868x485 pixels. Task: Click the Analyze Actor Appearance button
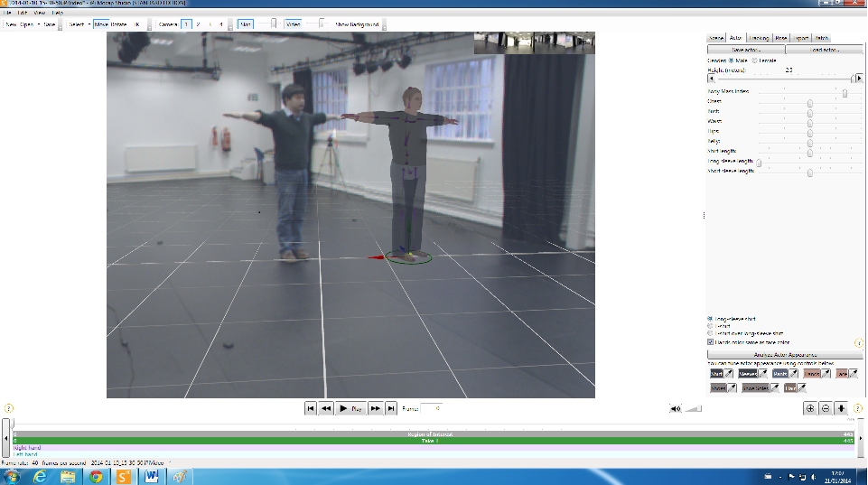click(785, 355)
